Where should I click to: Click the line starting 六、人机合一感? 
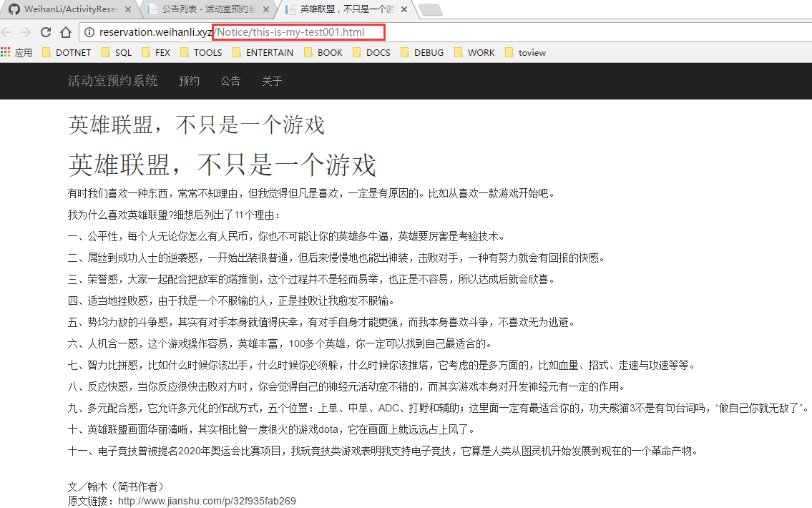click(x=280, y=343)
